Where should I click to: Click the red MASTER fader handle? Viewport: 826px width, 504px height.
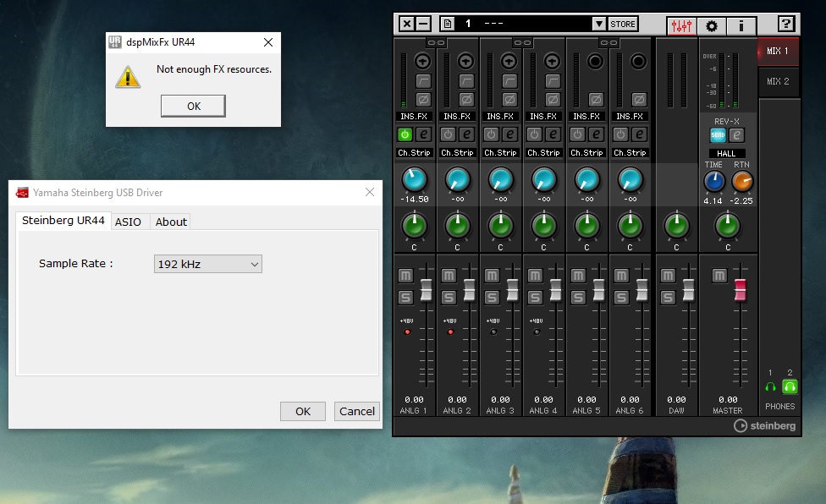pos(741,290)
